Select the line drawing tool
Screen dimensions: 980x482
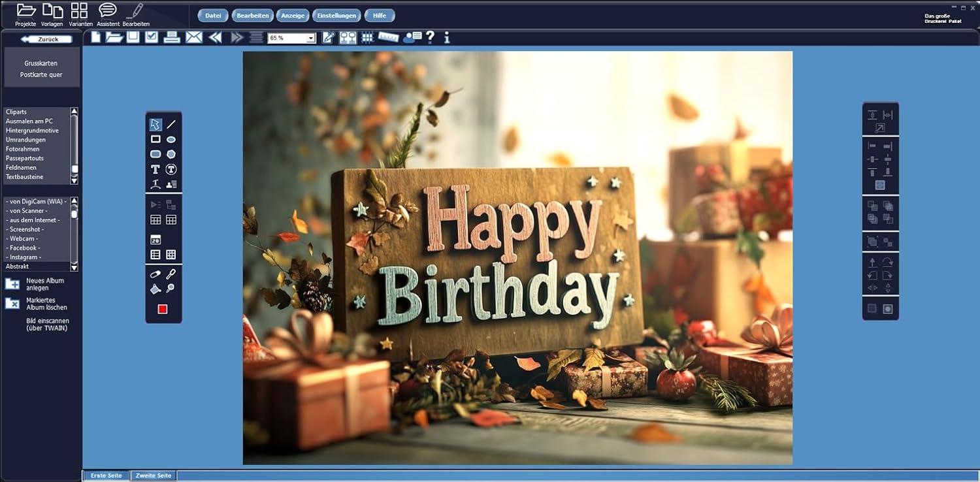pyautogui.click(x=171, y=124)
